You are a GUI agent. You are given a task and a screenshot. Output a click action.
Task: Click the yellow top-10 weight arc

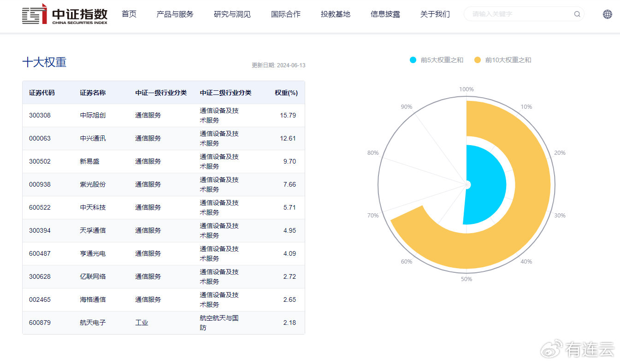pos(532,184)
